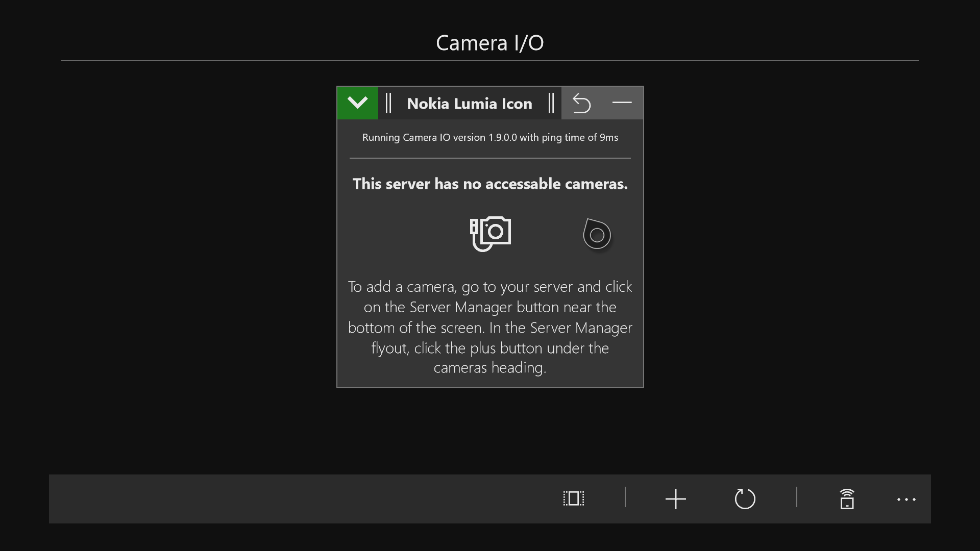Open the wireless server broadcast icon
The height and width of the screenshot is (551, 980).
tap(847, 498)
